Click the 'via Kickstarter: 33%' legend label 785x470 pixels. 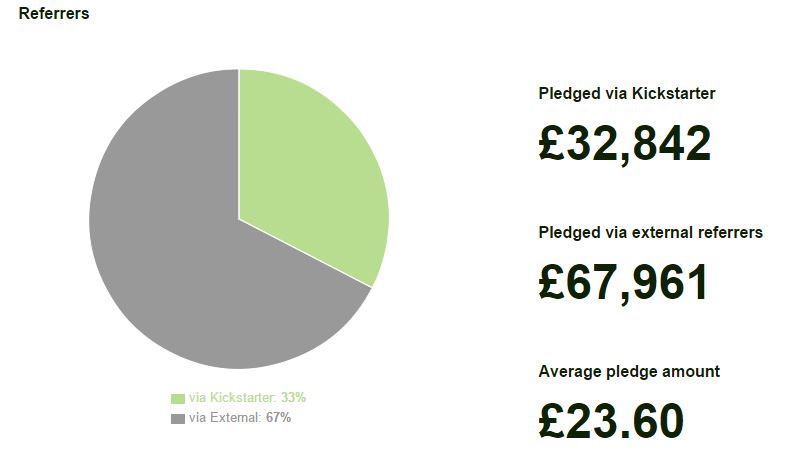[x=247, y=398]
